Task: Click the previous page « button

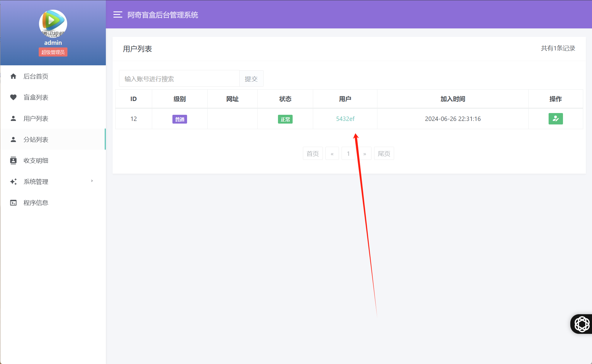Action: [332, 153]
